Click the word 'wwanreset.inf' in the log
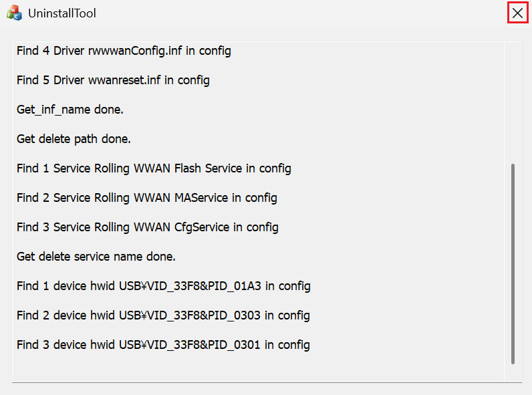The height and width of the screenshot is (395, 532). click(124, 80)
